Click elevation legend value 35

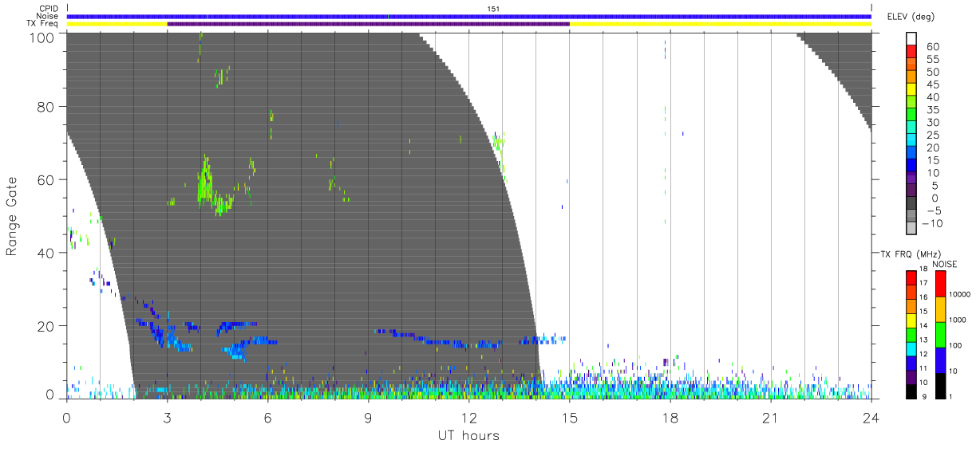tap(932, 110)
